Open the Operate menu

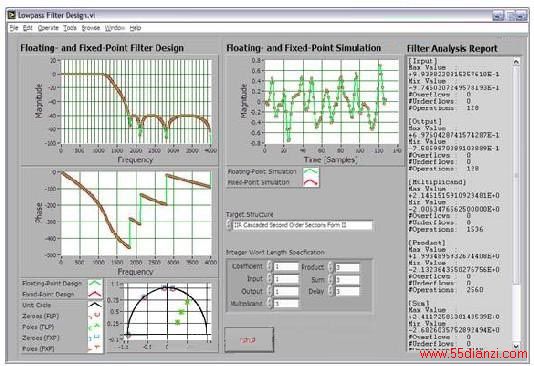click(48, 28)
